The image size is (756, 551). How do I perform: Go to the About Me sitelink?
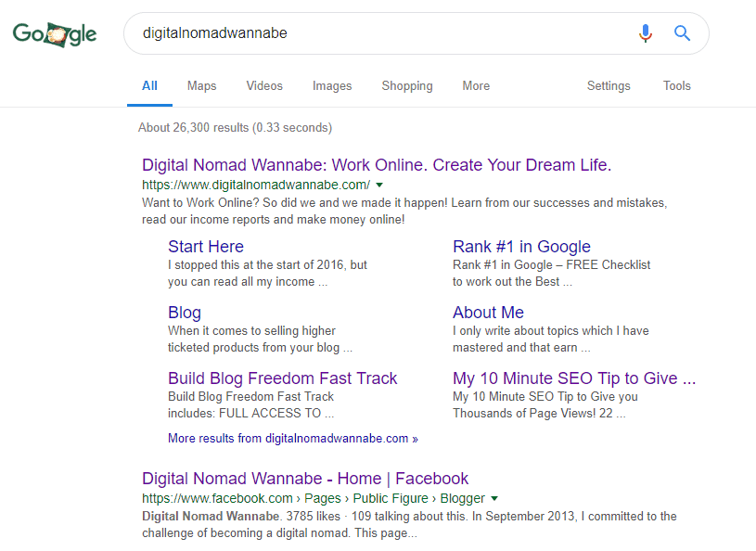click(488, 313)
